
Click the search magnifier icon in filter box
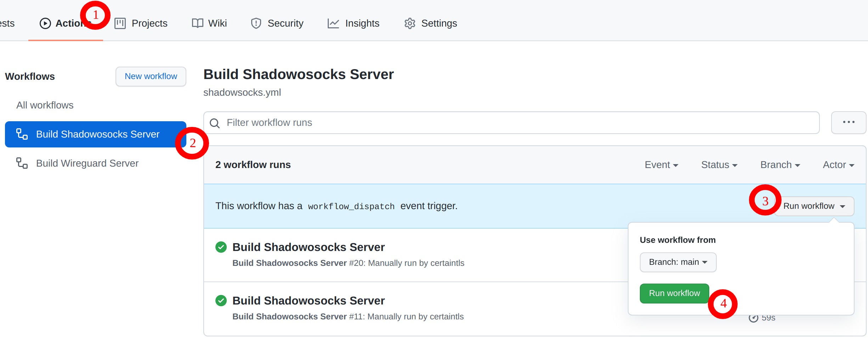click(x=215, y=123)
